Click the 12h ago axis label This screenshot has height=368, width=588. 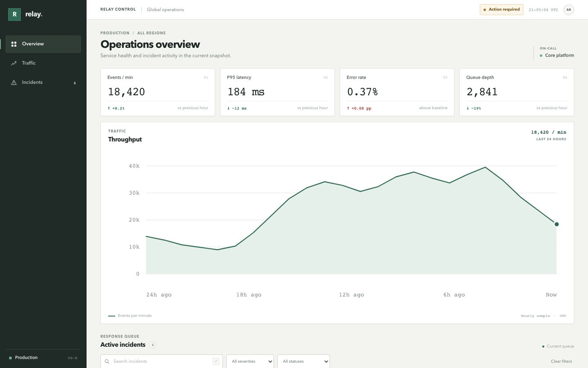pyautogui.click(x=352, y=295)
